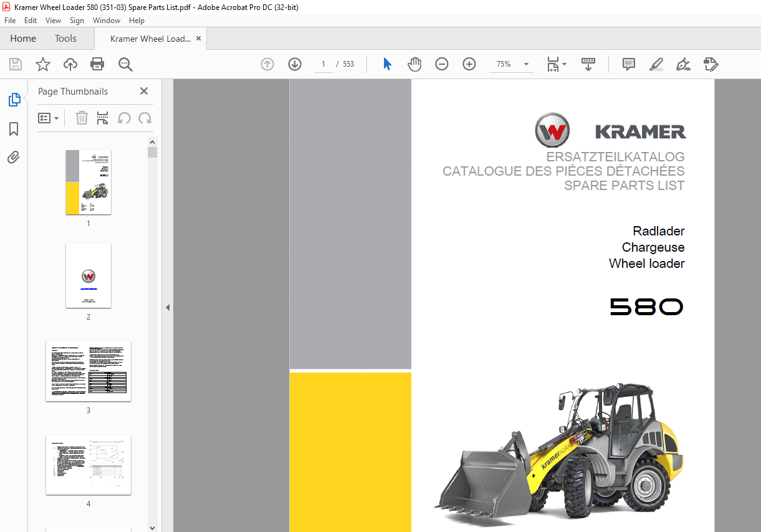Open Page Thumbnails sidebar icon

pos(14,100)
